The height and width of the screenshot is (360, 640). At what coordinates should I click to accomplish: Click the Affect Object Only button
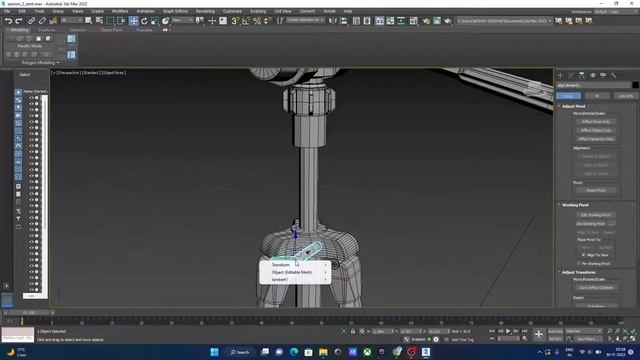(x=596, y=130)
